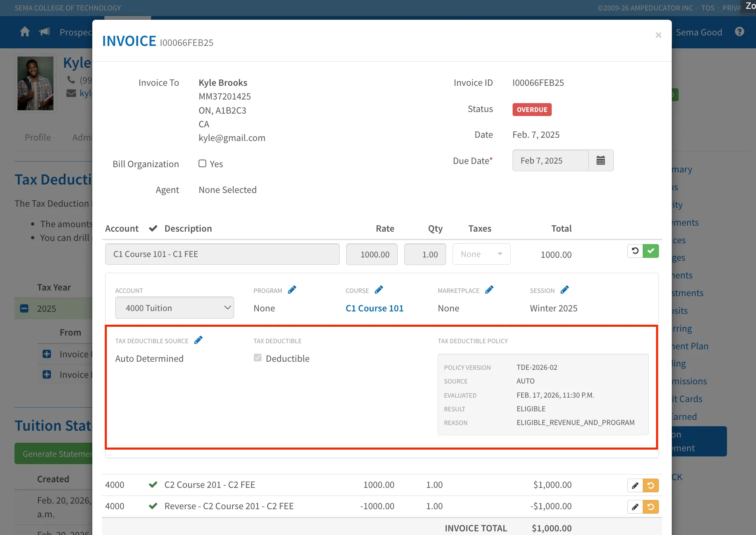Edit the Course with pencil icon
Screen dimensions: 756x535
pos(379,290)
